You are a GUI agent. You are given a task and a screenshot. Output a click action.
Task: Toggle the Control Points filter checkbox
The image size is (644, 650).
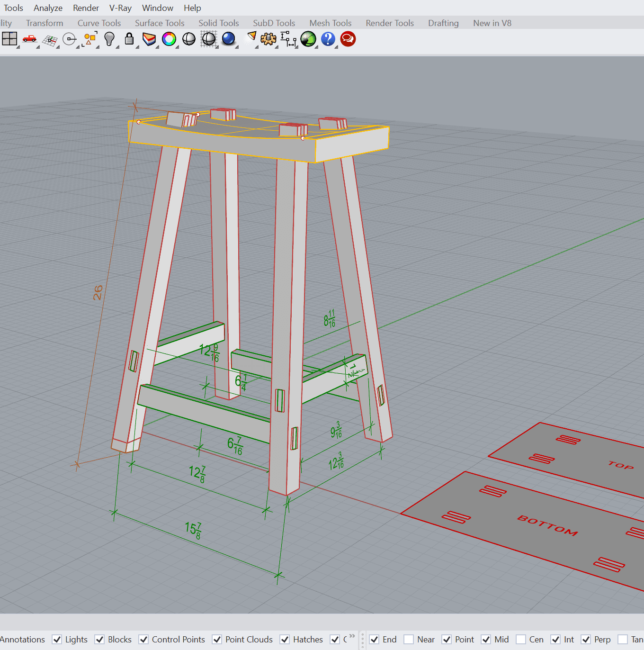[143, 640]
